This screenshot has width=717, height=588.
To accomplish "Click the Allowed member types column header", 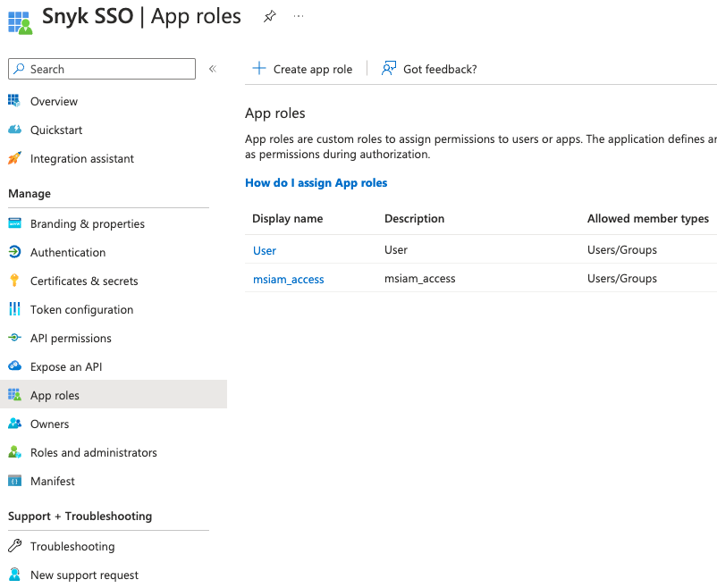I will click(648, 219).
